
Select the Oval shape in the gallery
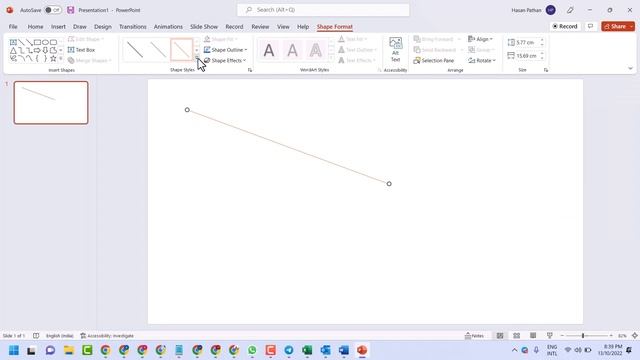(x=45, y=42)
